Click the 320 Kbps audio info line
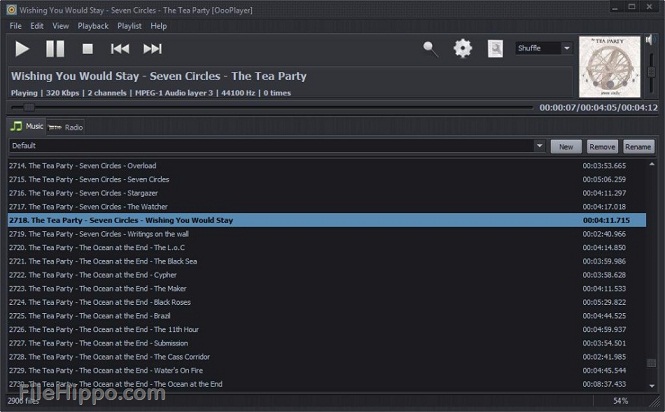The height and width of the screenshot is (412, 665). pos(151,93)
